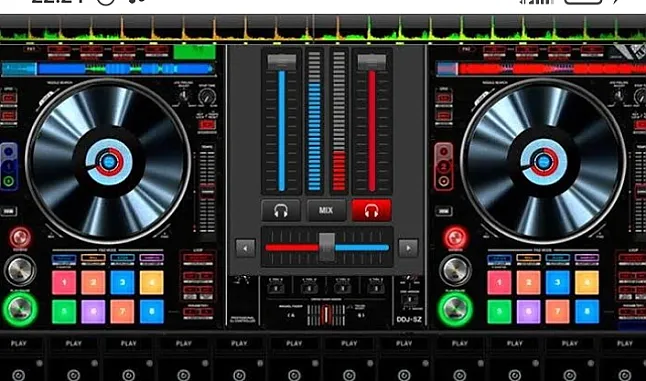The width and height of the screenshot is (646, 381).
Task: Select the purple pad mode tab on right deck
Action: [x=587, y=259]
